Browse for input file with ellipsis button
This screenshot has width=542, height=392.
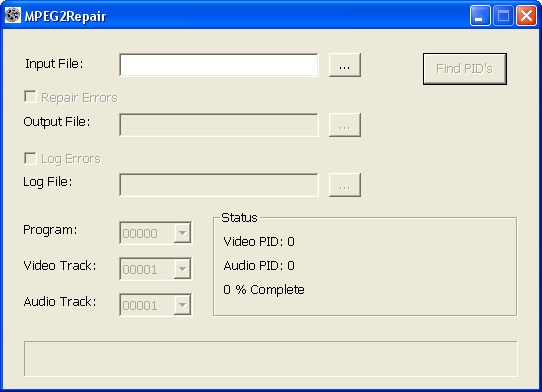[345, 65]
